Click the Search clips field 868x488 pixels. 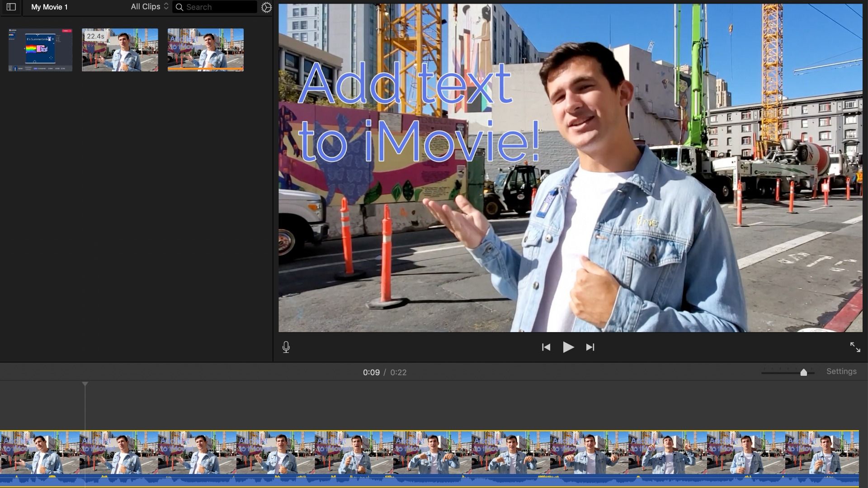[x=219, y=7]
